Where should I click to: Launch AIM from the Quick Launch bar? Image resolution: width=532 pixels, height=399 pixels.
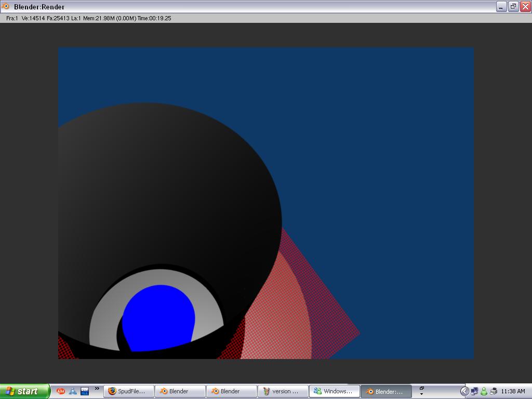coord(61,391)
